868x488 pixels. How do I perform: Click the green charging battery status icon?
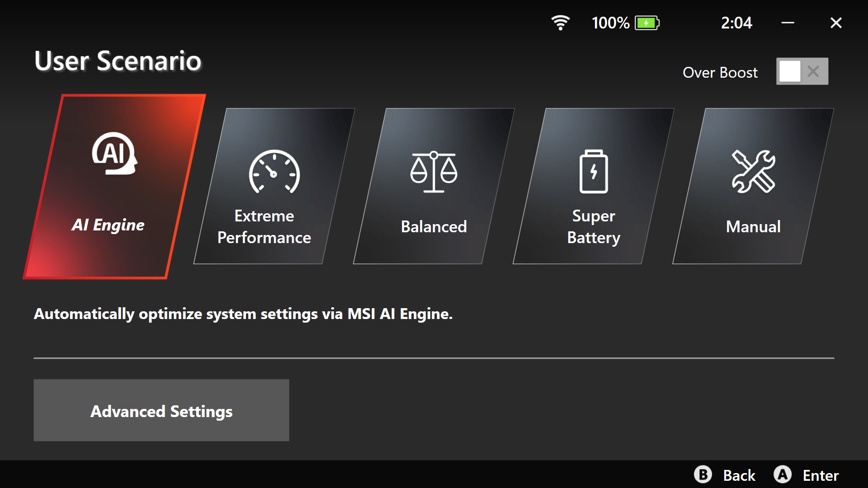click(x=647, y=23)
